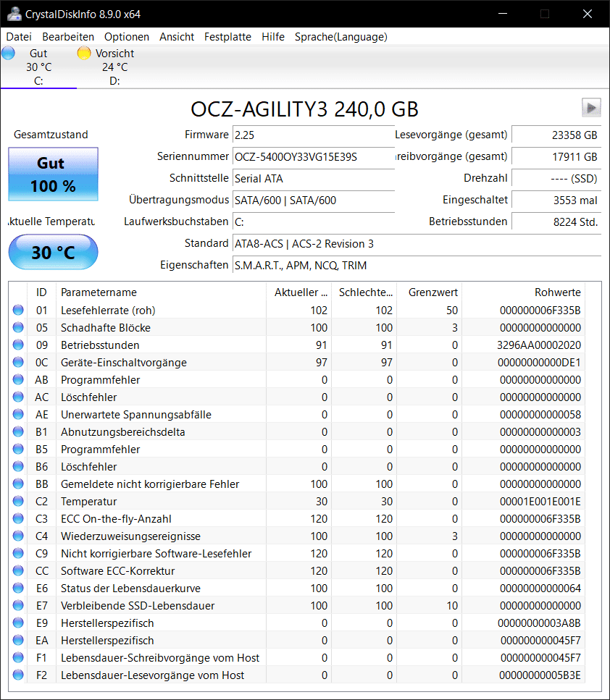
Task: Click the Seriennummer field
Action: click(x=313, y=156)
